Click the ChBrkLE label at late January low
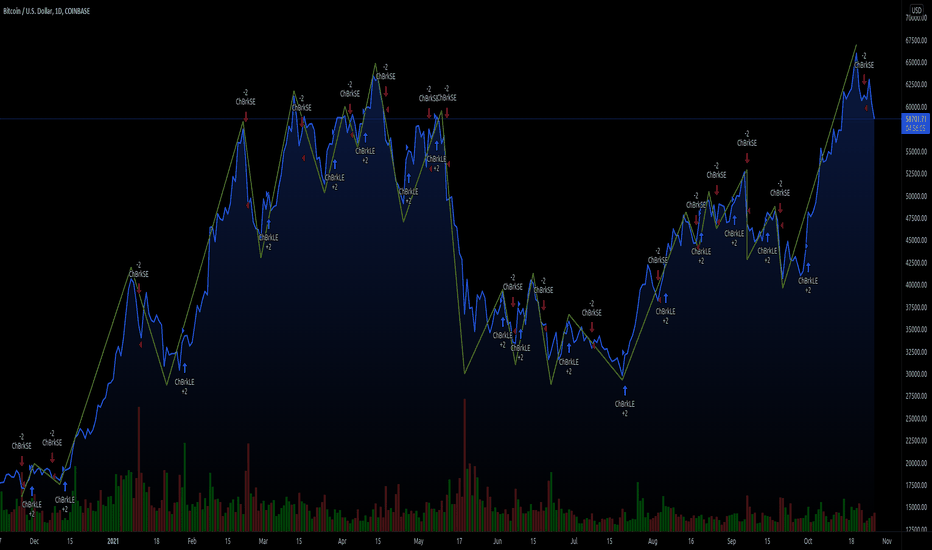 [185, 382]
